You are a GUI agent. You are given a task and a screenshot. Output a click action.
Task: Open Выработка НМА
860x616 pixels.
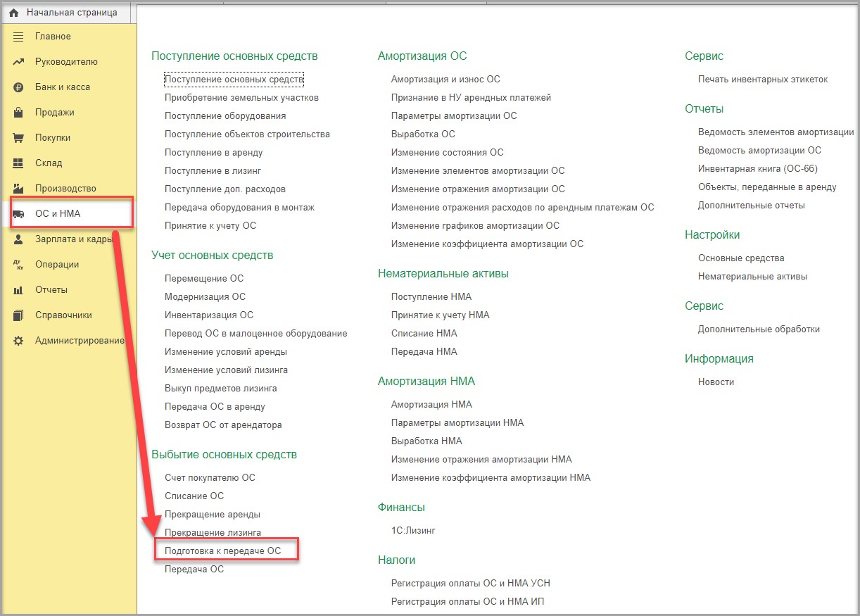[x=426, y=441]
